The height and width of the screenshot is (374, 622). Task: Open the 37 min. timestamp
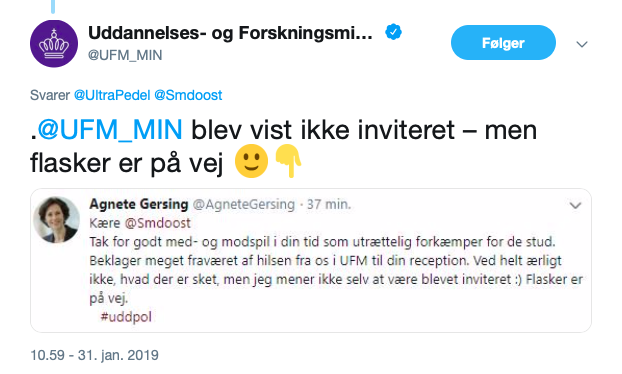[x=329, y=205]
